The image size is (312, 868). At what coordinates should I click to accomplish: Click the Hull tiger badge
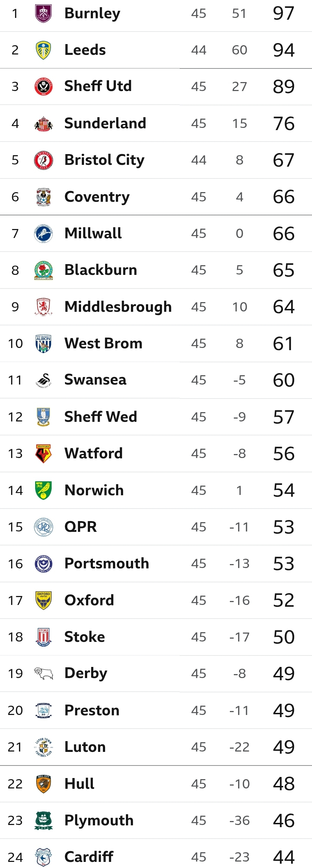tap(43, 784)
